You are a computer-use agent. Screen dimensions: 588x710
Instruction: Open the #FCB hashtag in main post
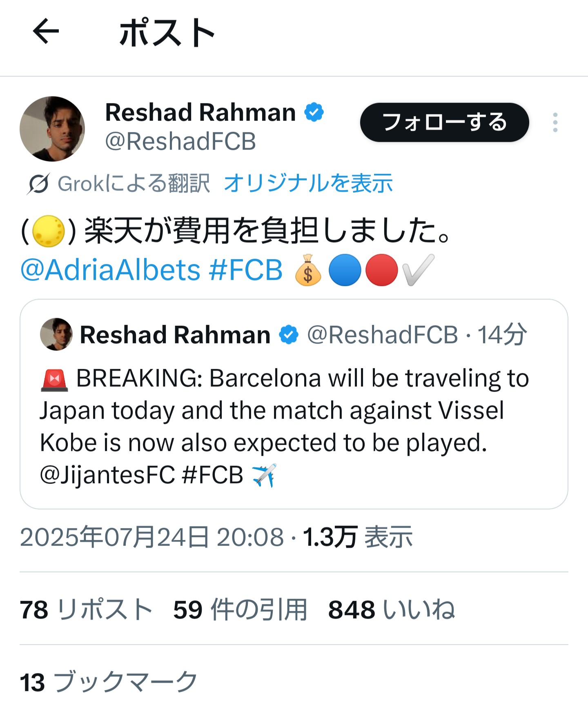[x=245, y=270]
